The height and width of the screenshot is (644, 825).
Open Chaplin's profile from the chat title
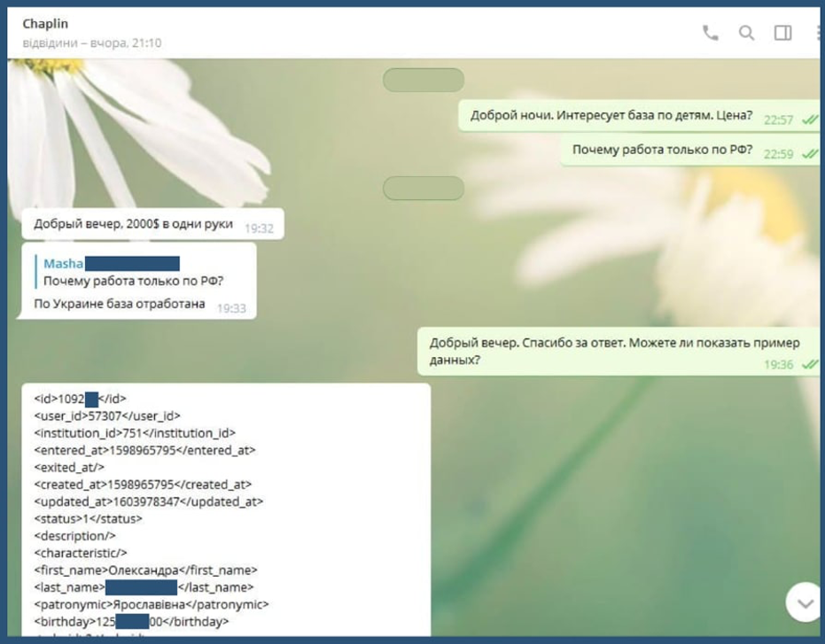point(45,24)
